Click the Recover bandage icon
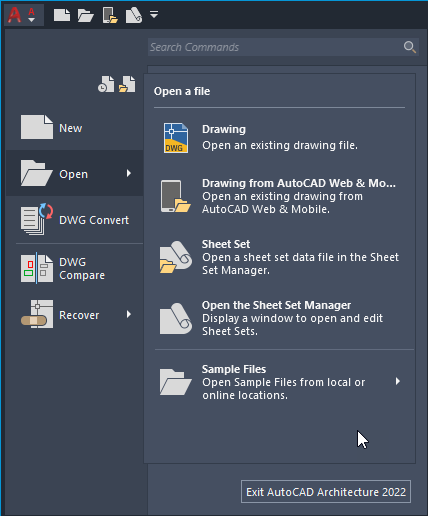The width and height of the screenshot is (428, 516). [37, 314]
